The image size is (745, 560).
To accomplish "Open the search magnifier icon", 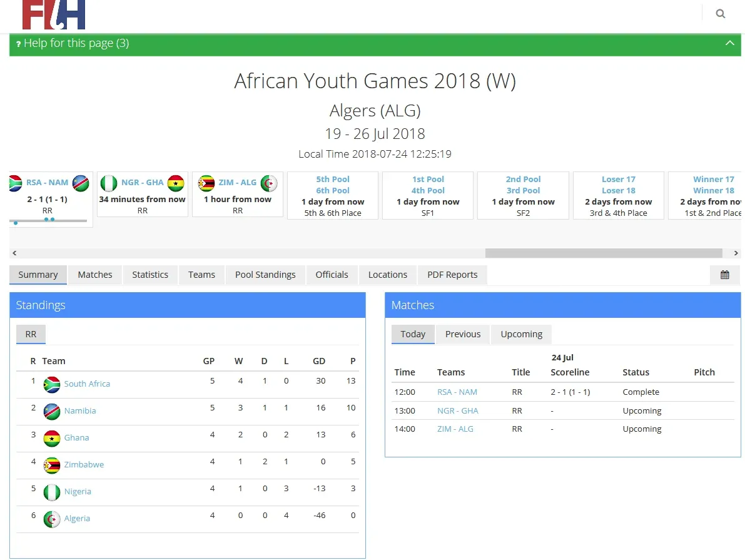I will [721, 14].
